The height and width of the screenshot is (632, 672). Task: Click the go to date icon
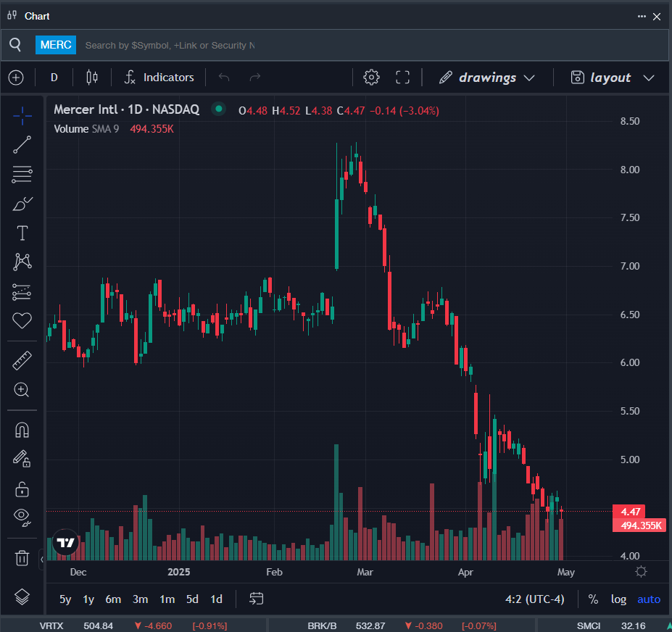point(257,599)
